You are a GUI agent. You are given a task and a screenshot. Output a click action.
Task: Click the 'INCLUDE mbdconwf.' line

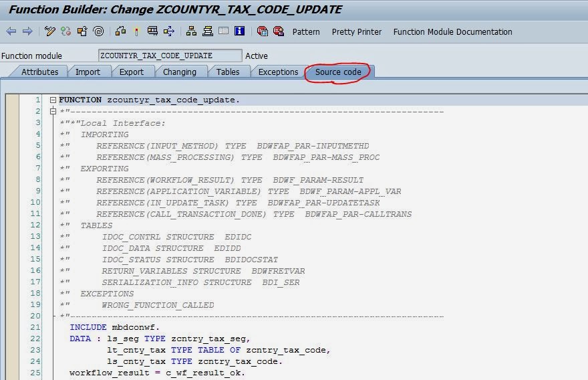[115, 327]
